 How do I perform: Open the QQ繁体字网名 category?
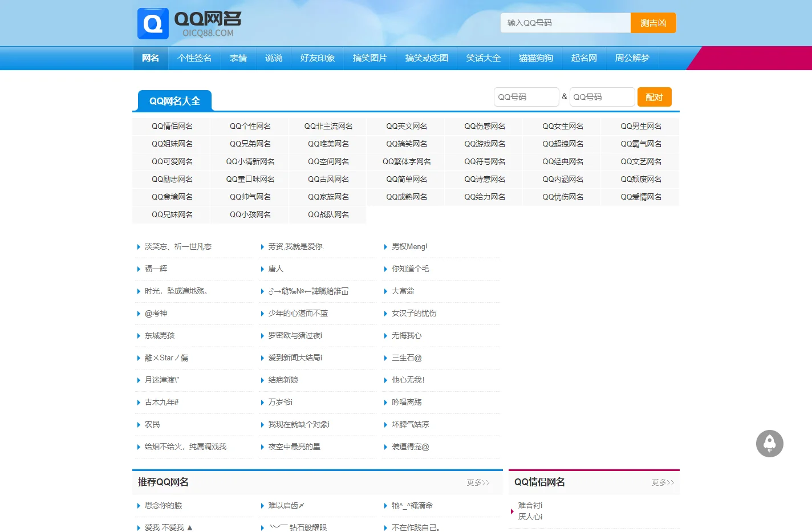(407, 161)
